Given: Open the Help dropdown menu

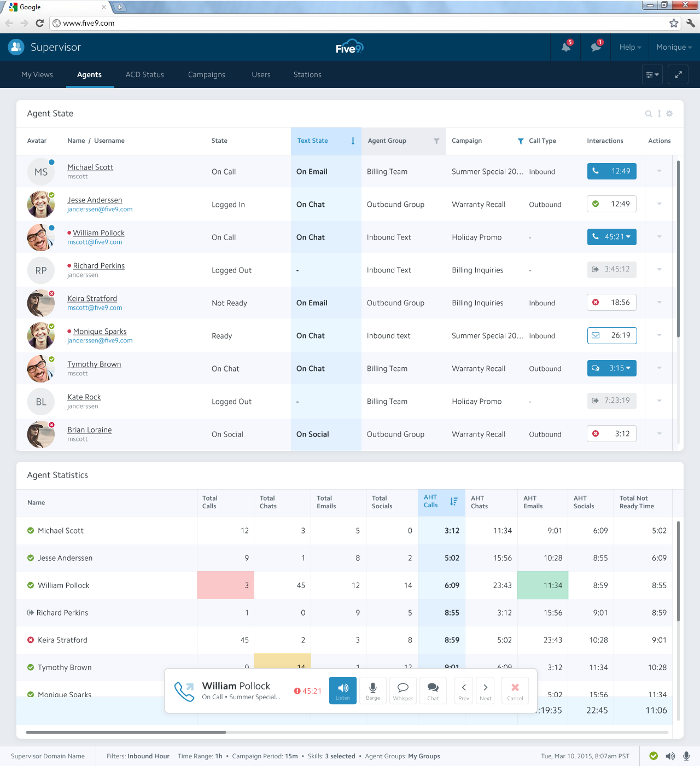Looking at the screenshot, I should 630,47.
